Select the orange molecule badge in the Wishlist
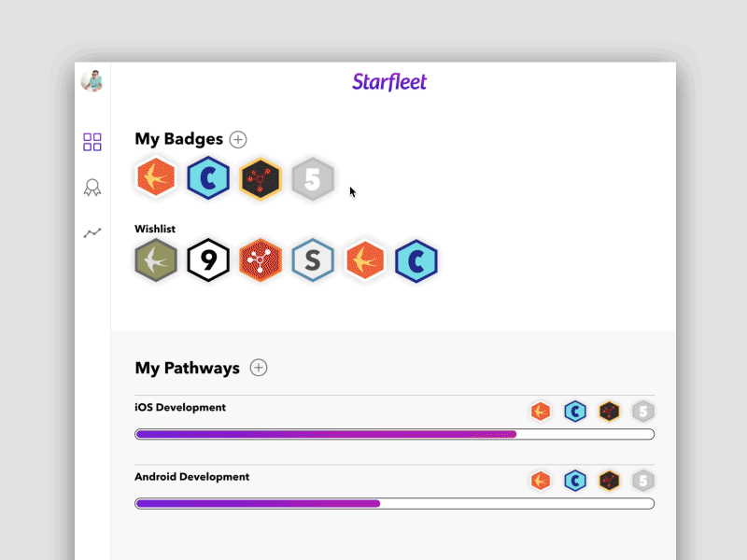The height and width of the screenshot is (560, 747). point(261,260)
